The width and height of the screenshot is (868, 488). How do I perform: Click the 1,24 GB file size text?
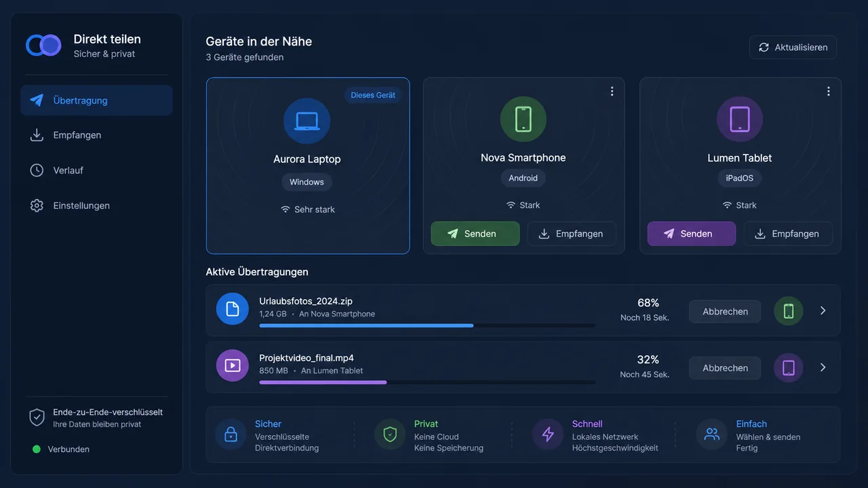pyautogui.click(x=273, y=314)
